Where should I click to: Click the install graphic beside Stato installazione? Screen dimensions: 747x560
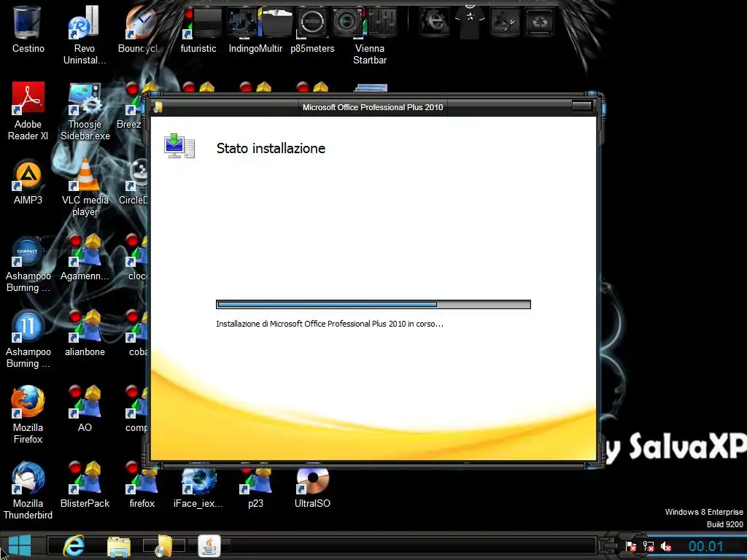tap(179, 146)
